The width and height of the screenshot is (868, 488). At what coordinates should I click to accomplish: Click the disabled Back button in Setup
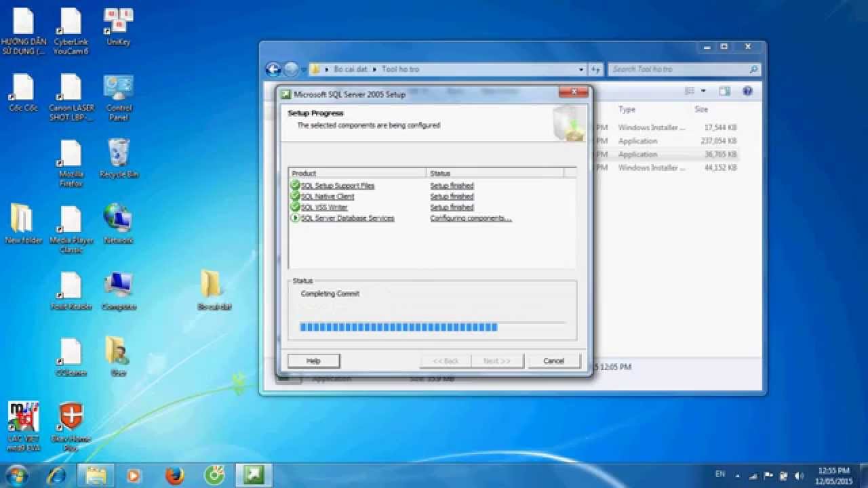tap(446, 361)
